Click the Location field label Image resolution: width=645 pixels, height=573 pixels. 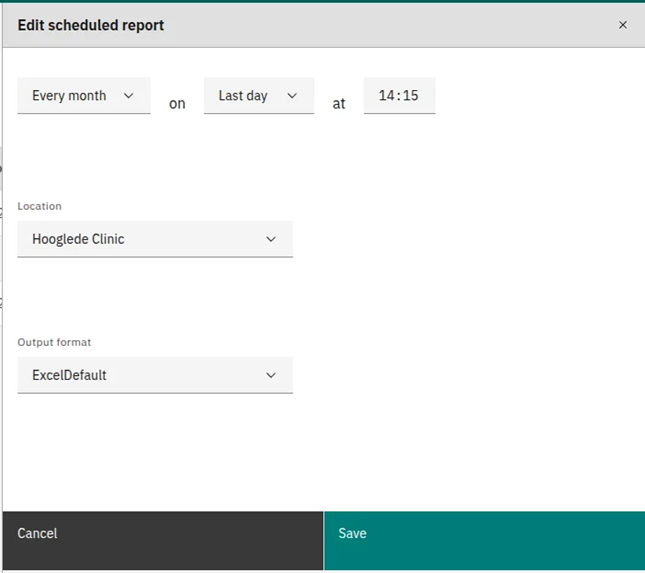click(39, 206)
